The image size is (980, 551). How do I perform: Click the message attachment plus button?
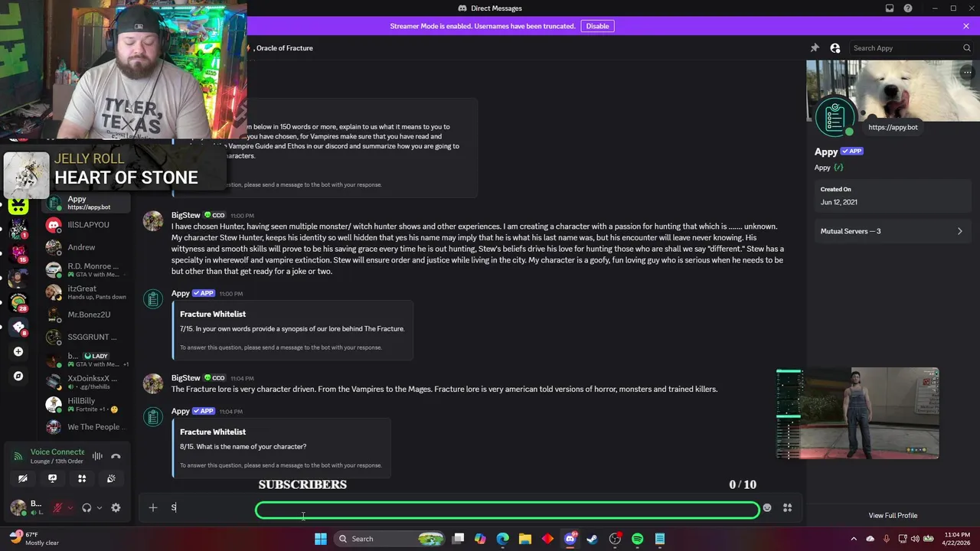tap(153, 507)
